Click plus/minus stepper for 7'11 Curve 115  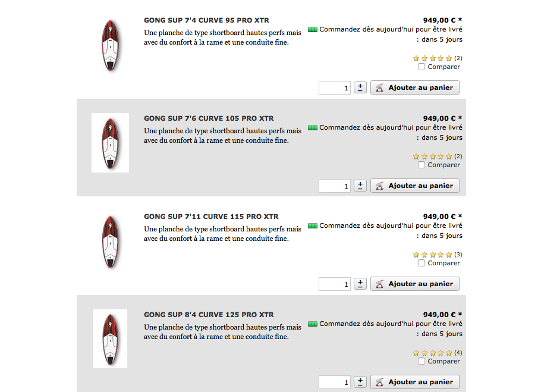pyautogui.click(x=360, y=284)
